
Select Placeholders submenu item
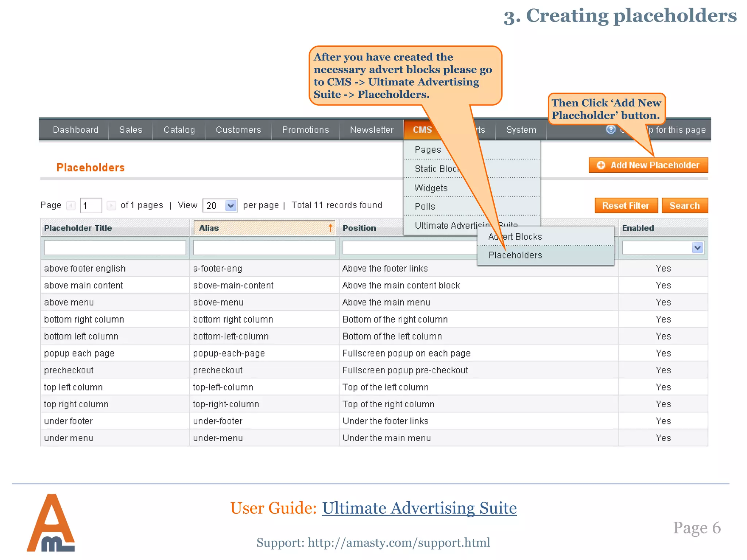point(546,255)
